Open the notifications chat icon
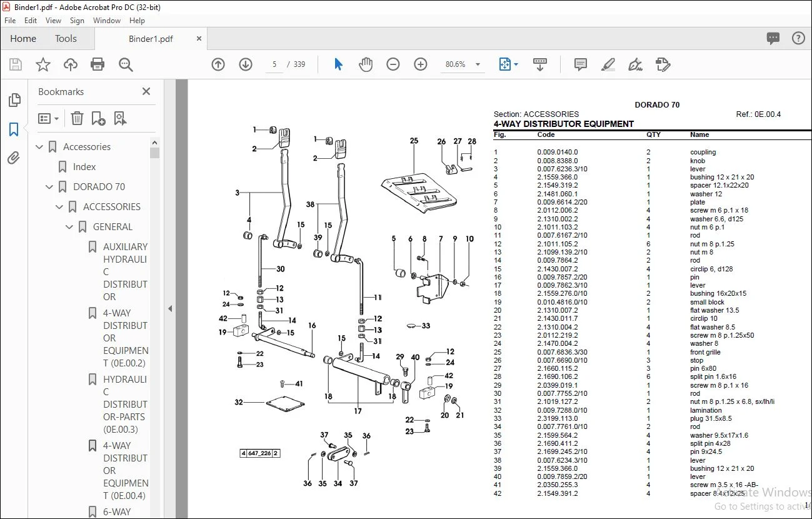 pos(773,39)
